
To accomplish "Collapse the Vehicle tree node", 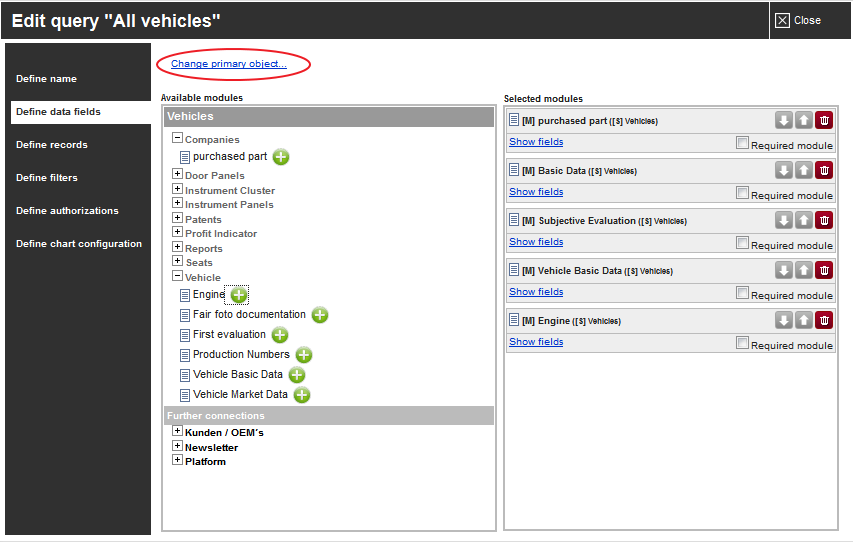I will coord(177,276).
